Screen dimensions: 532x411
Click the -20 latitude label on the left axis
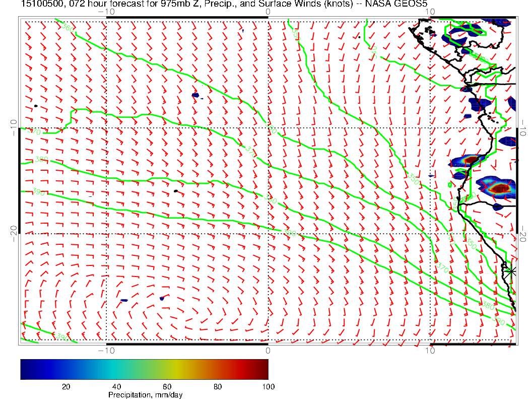pos(14,233)
